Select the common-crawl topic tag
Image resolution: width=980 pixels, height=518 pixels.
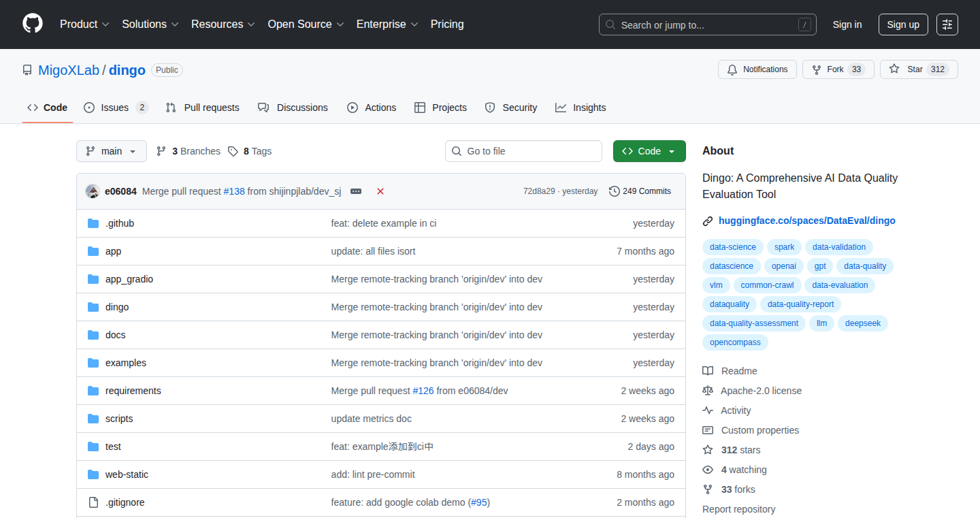point(768,285)
